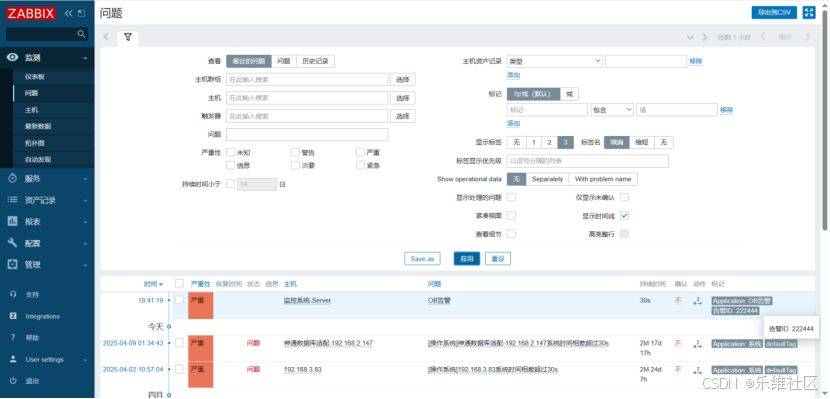830x399 pixels.
Task: Open the host 监控系统-Server
Action: coord(307,301)
